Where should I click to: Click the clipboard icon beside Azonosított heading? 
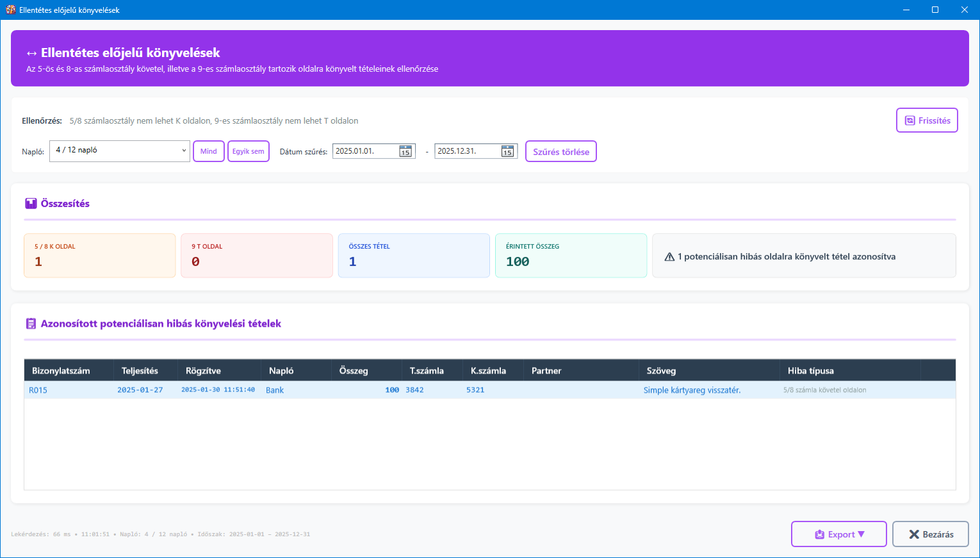[31, 324]
